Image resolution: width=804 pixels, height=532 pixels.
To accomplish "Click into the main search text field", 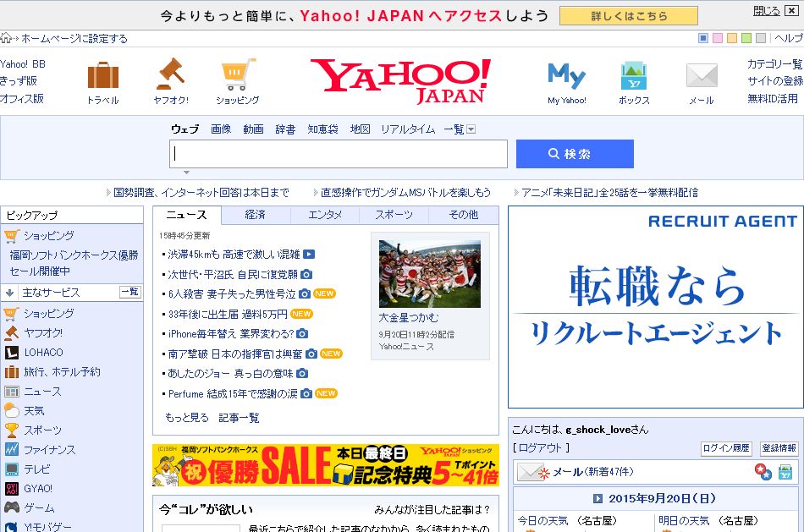I will coord(339,154).
